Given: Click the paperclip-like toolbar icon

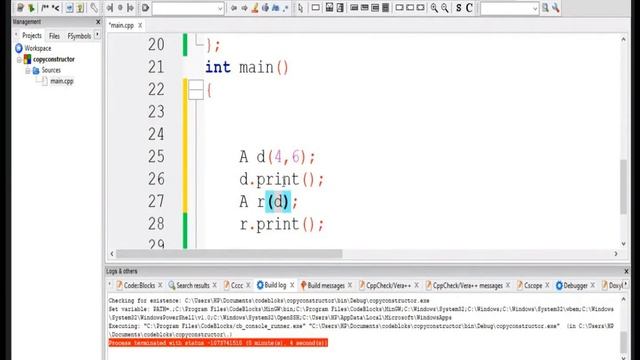Looking at the screenshot, I should (94, 8).
